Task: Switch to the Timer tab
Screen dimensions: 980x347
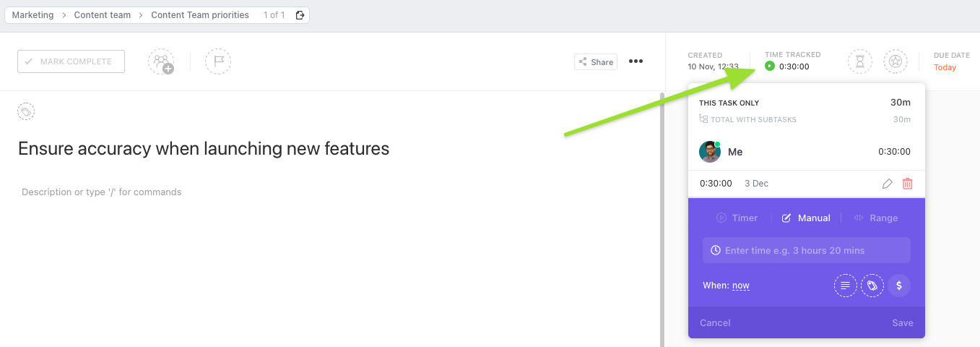Action: coord(737,218)
